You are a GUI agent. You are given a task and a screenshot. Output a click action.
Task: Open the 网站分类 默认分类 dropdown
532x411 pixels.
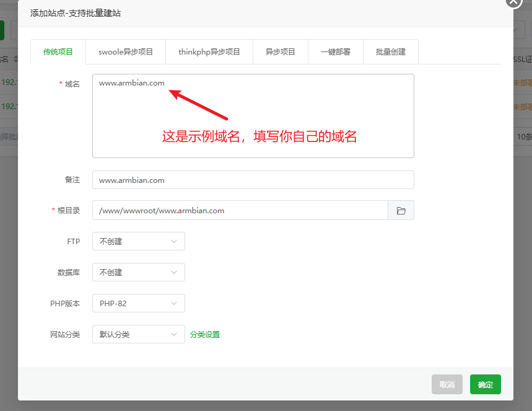click(x=138, y=334)
